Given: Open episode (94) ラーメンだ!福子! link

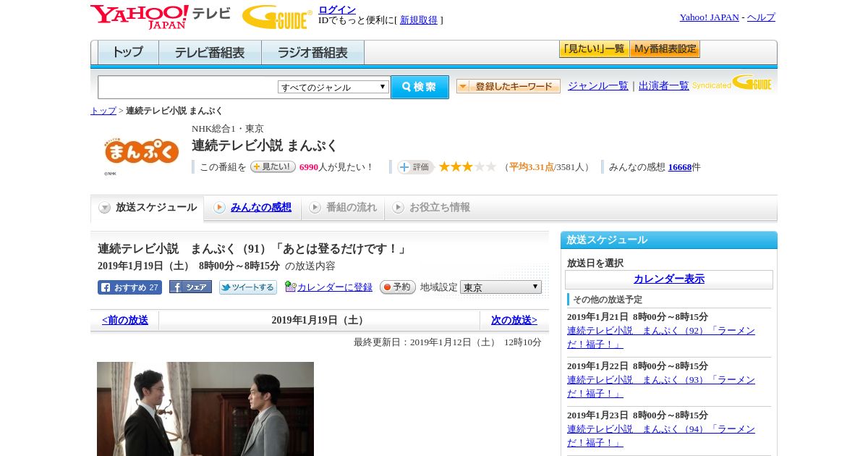Looking at the screenshot, I should [661, 436].
